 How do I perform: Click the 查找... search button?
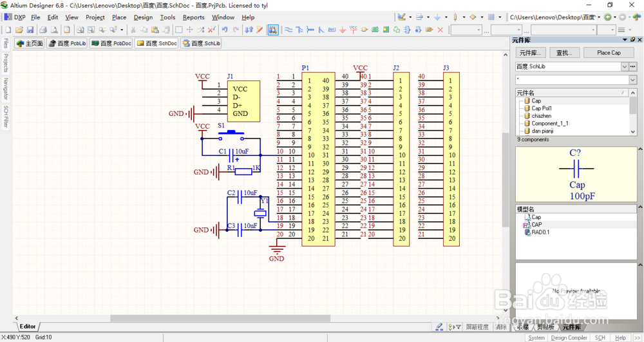point(564,53)
